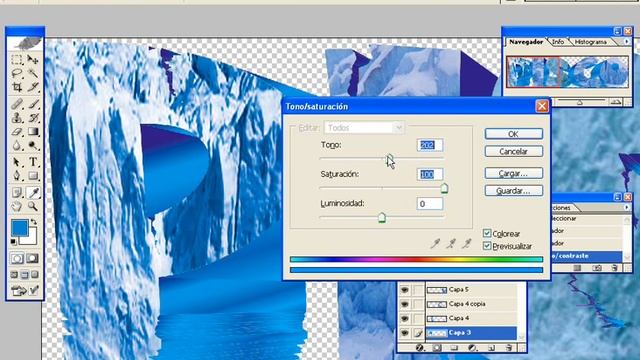Uncheck the Colorear checkbox
Viewport: 640px width, 360px height.
[487, 233]
